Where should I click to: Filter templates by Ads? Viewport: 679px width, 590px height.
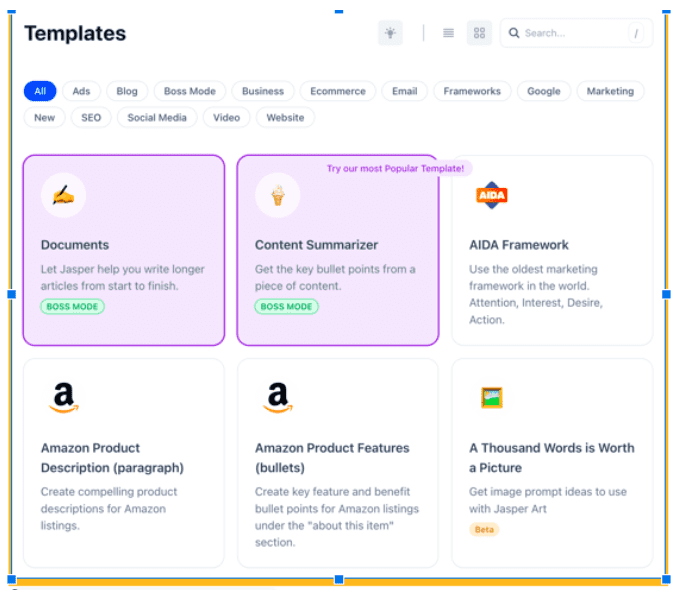click(81, 91)
